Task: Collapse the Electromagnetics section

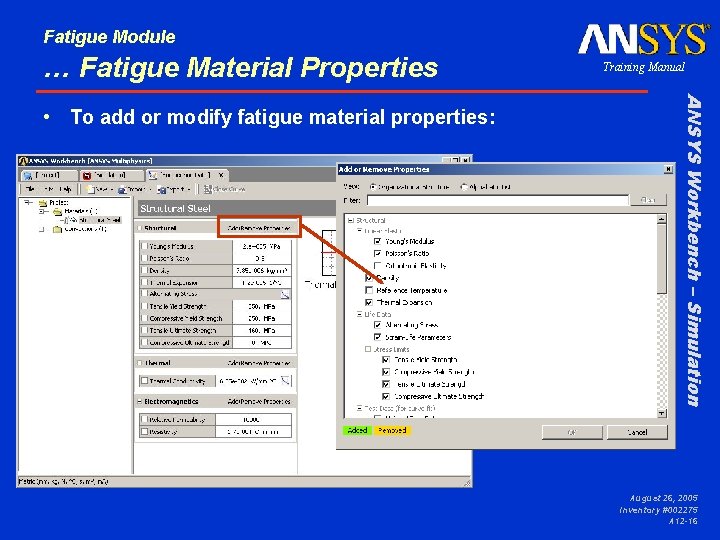Action: (x=140, y=401)
